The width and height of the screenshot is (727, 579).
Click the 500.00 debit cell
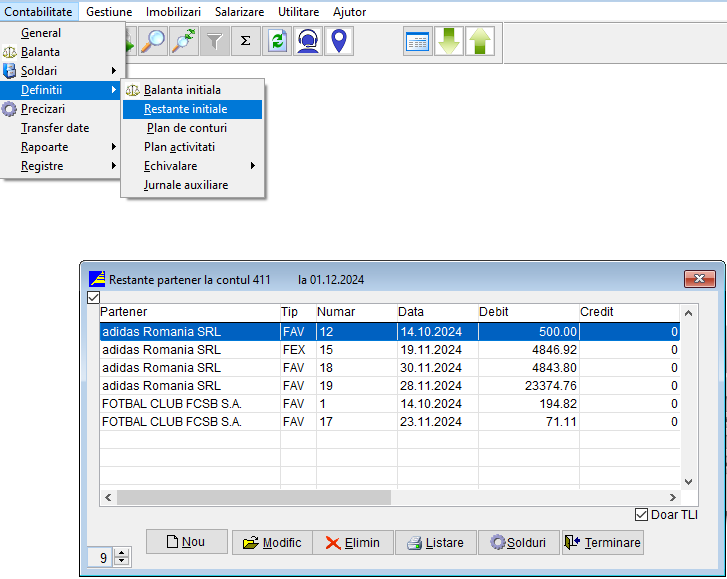[x=529, y=331]
